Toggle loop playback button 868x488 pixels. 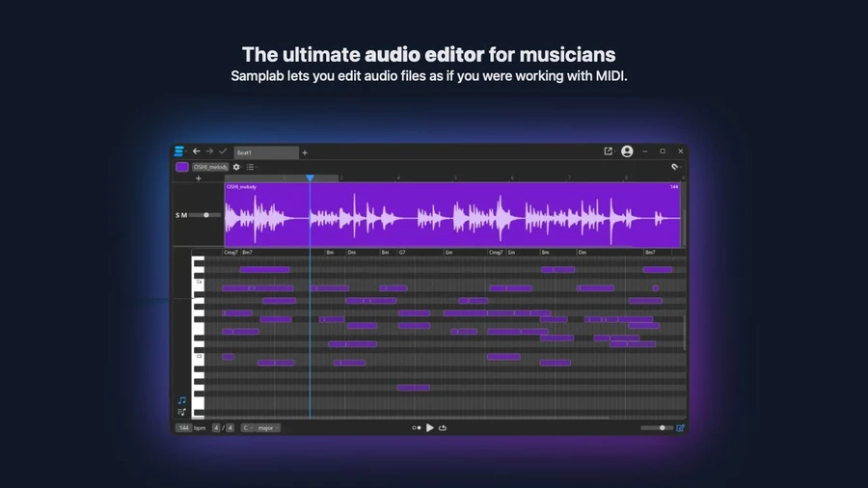[x=443, y=427]
